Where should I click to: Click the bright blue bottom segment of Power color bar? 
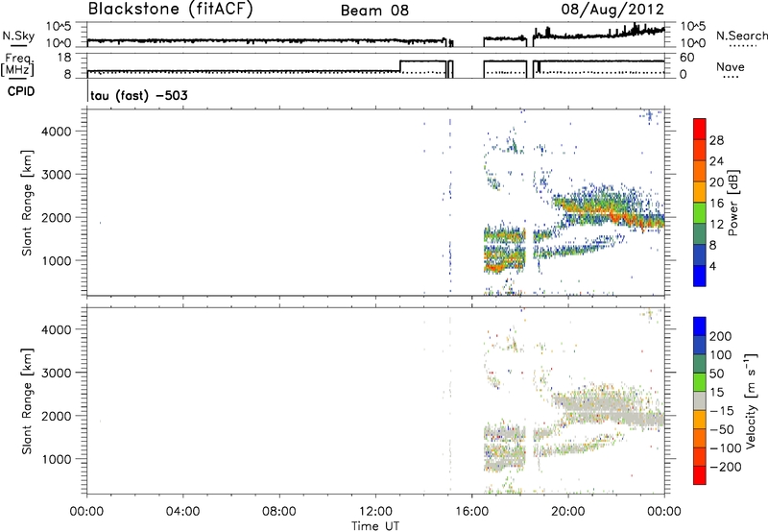pyautogui.click(x=700, y=276)
